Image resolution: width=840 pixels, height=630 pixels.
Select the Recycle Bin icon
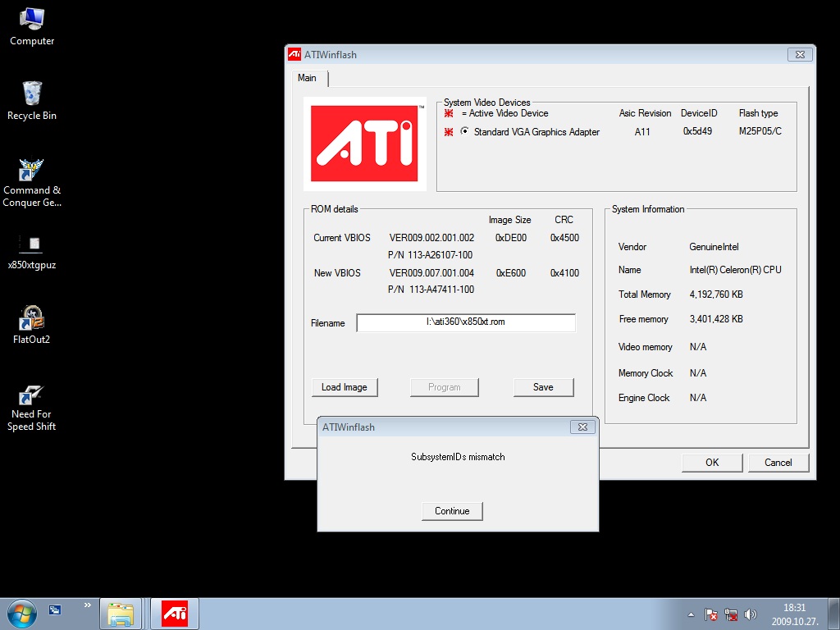tap(32, 101)
